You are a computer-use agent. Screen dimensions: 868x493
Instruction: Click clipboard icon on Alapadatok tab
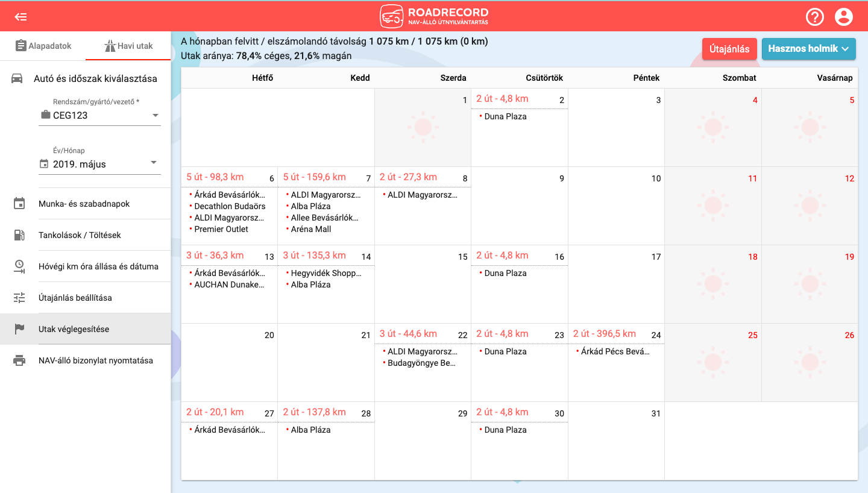tap(21, 46)
